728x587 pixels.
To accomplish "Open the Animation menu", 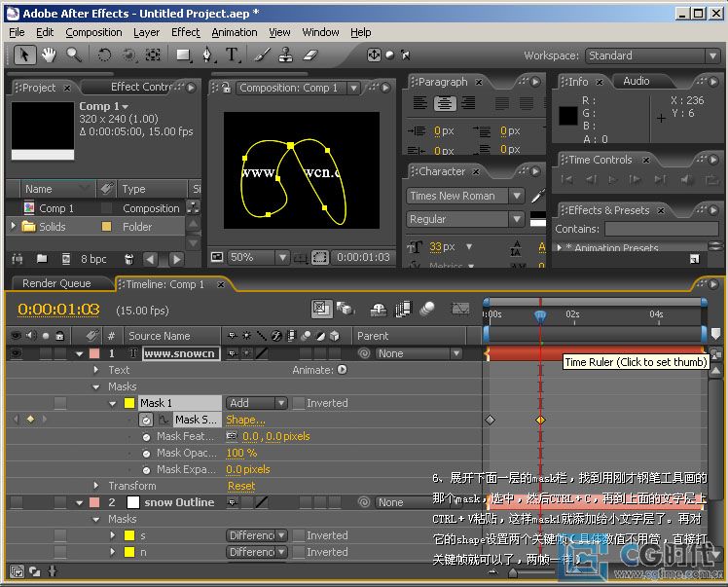I will 235,32.
